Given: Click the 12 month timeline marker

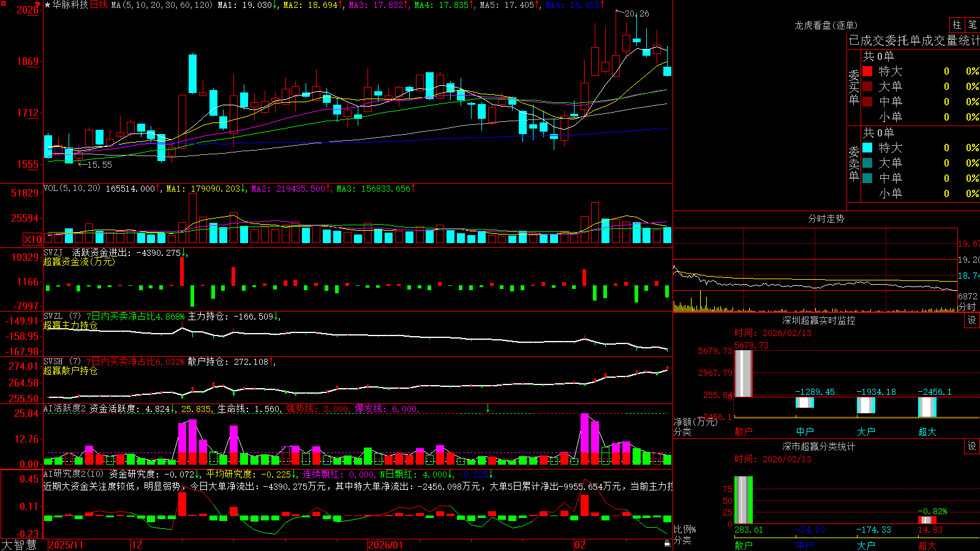Looking at the screenshot, I should (x=137, y=545).
